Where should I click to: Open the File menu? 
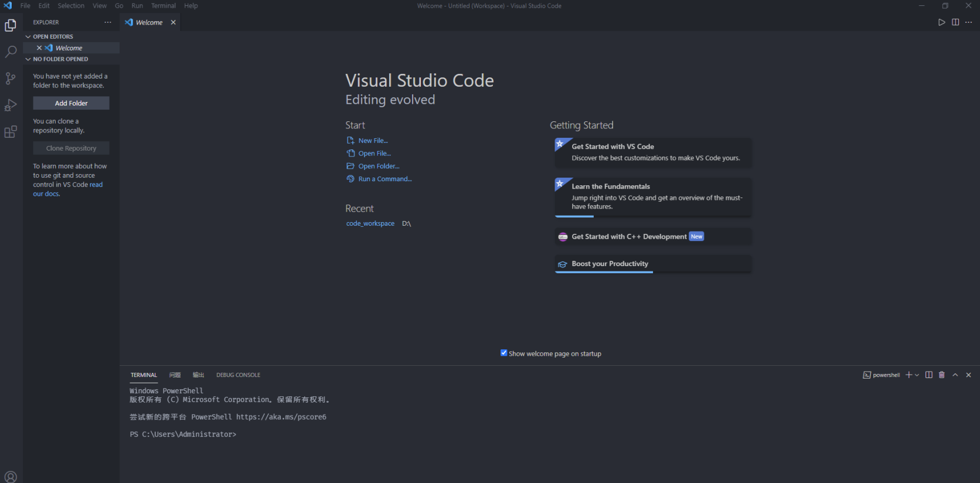coord(25,6)
